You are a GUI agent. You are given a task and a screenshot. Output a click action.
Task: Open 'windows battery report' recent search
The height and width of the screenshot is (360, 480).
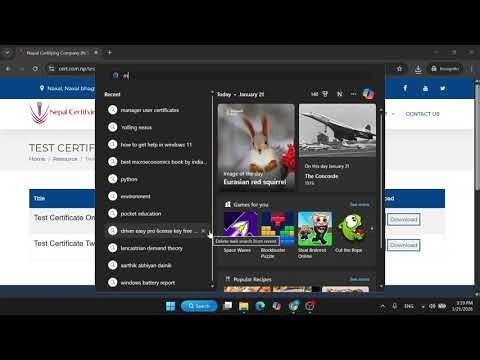tap(148, 283)
